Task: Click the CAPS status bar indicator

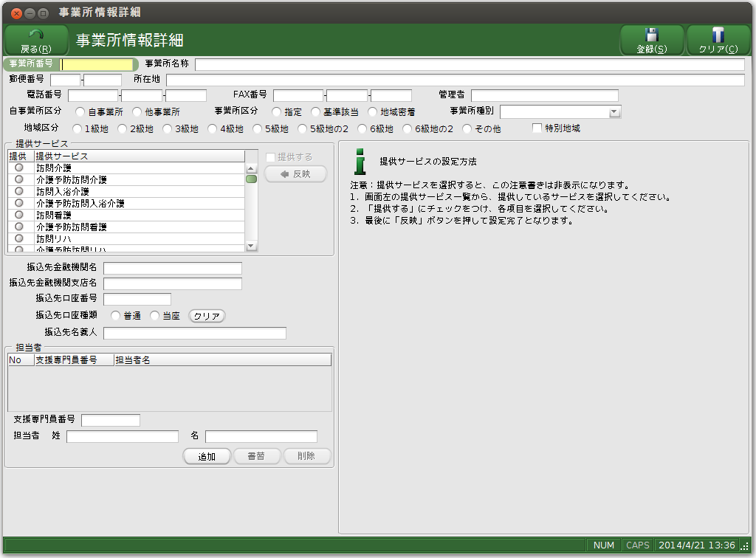Action: 637,545
